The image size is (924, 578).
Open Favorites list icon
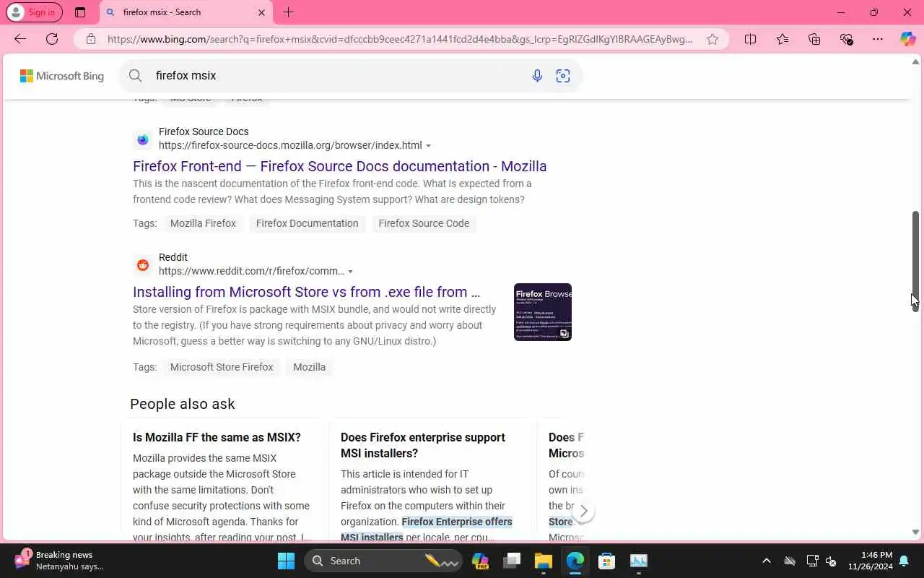tap(783, 39)
